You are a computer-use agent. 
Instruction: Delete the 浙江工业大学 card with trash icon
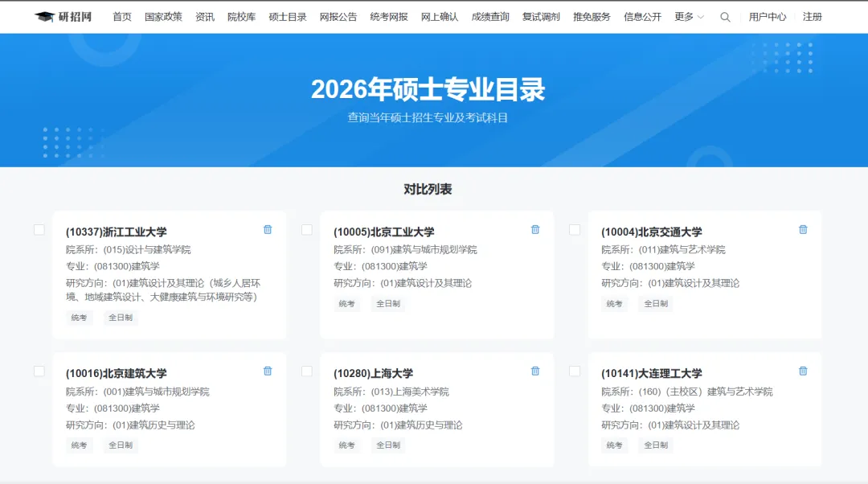coord(268,229)
